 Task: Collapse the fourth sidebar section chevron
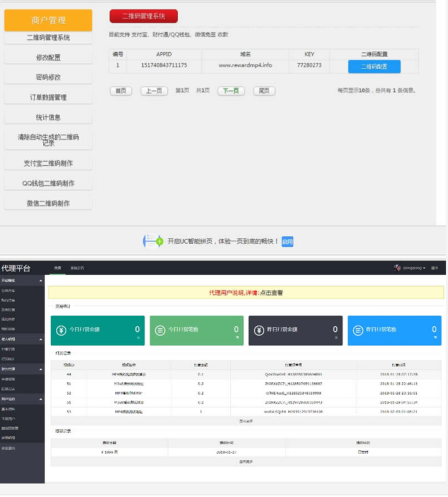(x=41, y=399)
